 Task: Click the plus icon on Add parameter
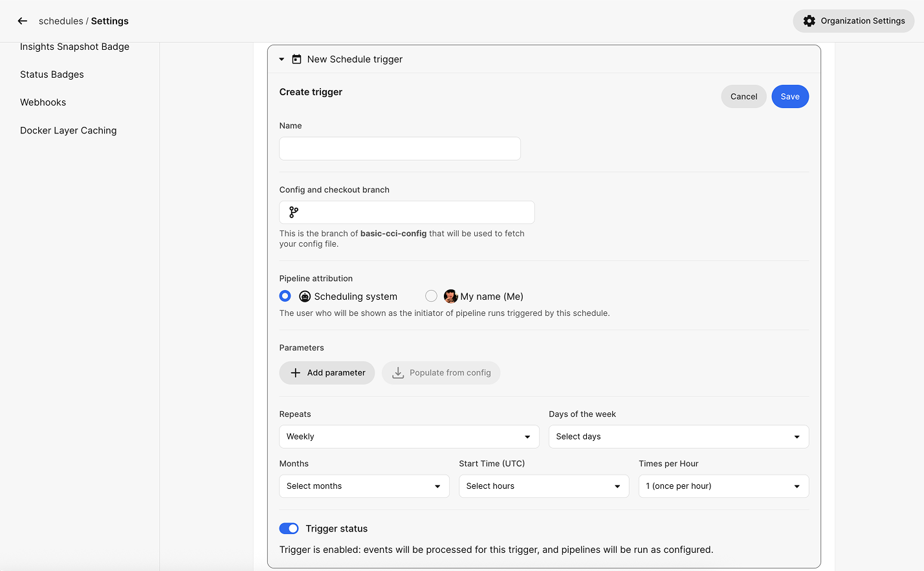point(296,373)
